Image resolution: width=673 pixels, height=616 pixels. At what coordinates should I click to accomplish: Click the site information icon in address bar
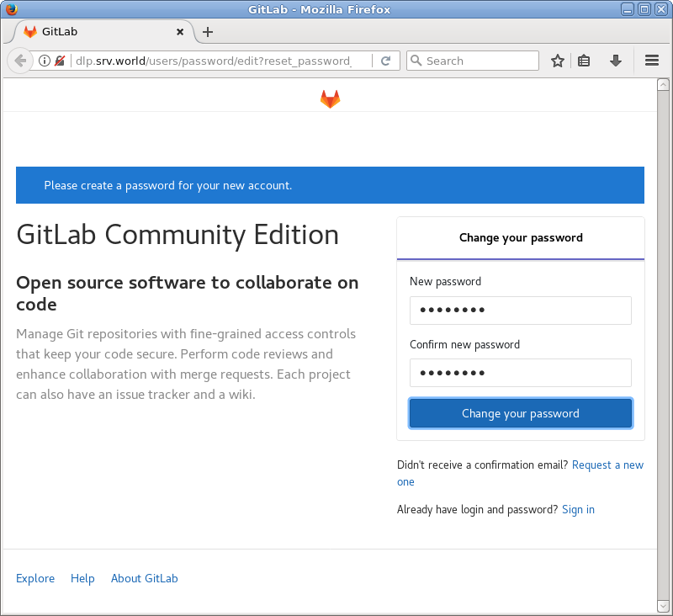(x=44, y=60)
